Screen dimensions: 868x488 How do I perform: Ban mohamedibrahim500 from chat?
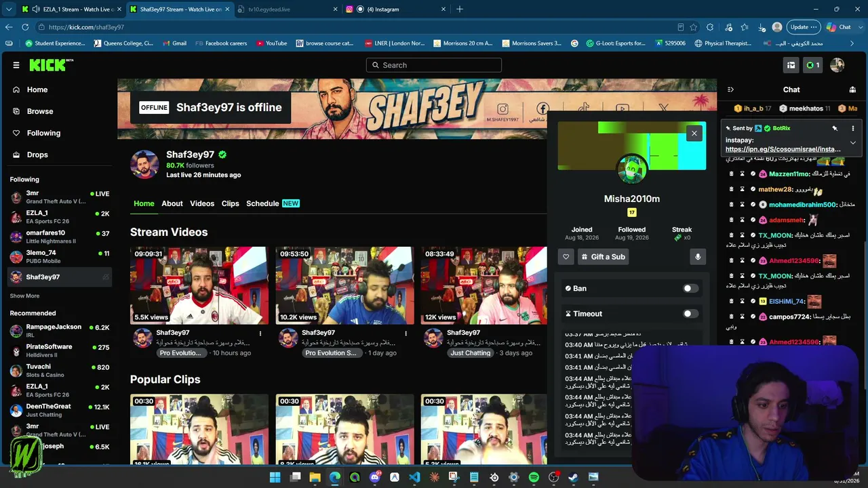(x=753, y=205)
